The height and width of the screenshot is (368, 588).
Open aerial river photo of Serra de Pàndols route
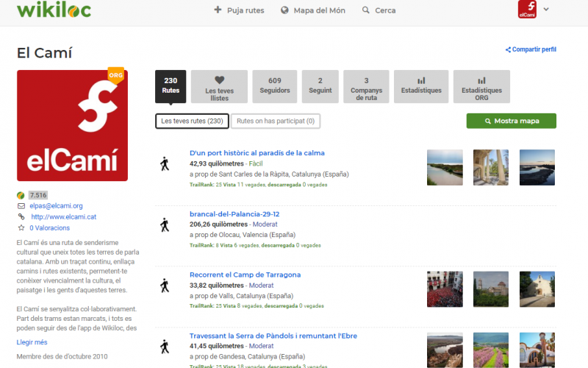tap(445, 350)
